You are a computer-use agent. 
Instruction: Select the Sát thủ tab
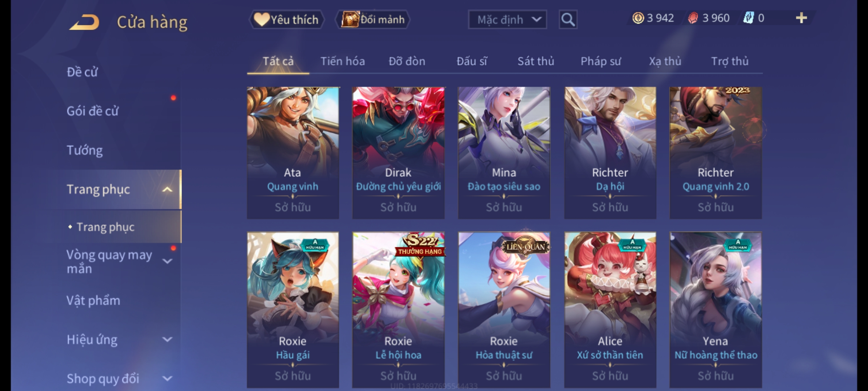pyautogui.click(x=536, y=62)
